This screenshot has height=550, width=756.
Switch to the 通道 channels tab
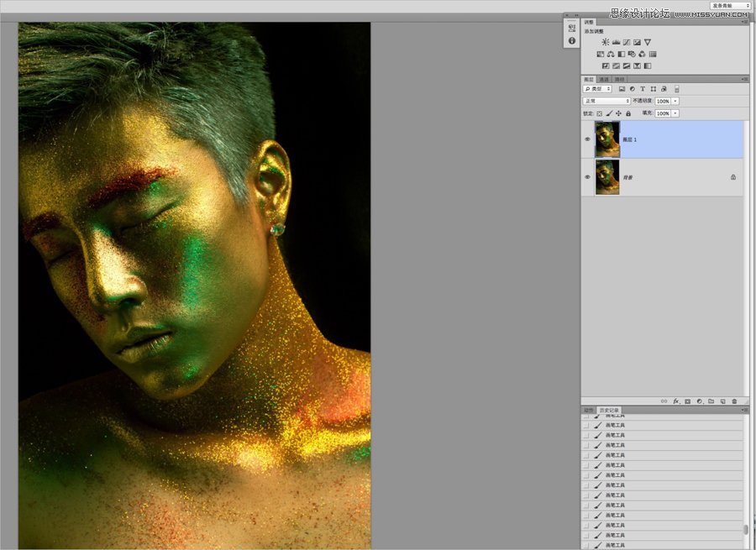[x=604, y=80]
